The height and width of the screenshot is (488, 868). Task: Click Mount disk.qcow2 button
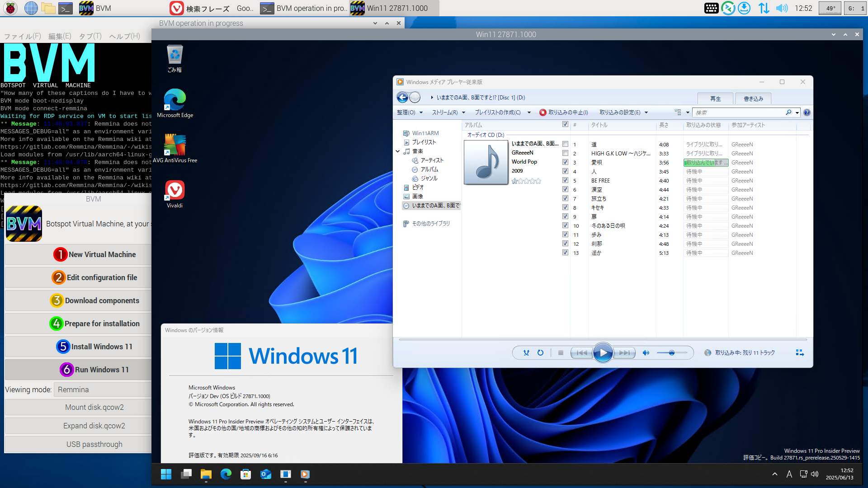78,407
